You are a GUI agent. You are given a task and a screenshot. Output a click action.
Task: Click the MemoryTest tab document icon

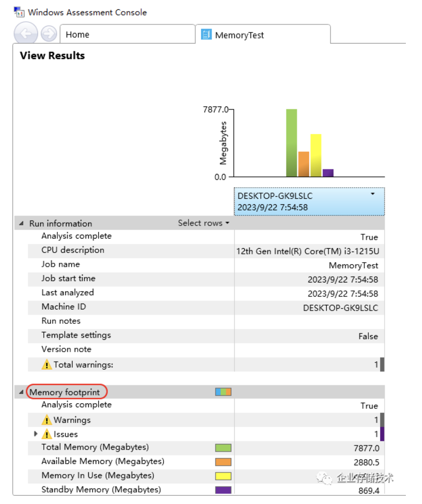pos(206,35)
